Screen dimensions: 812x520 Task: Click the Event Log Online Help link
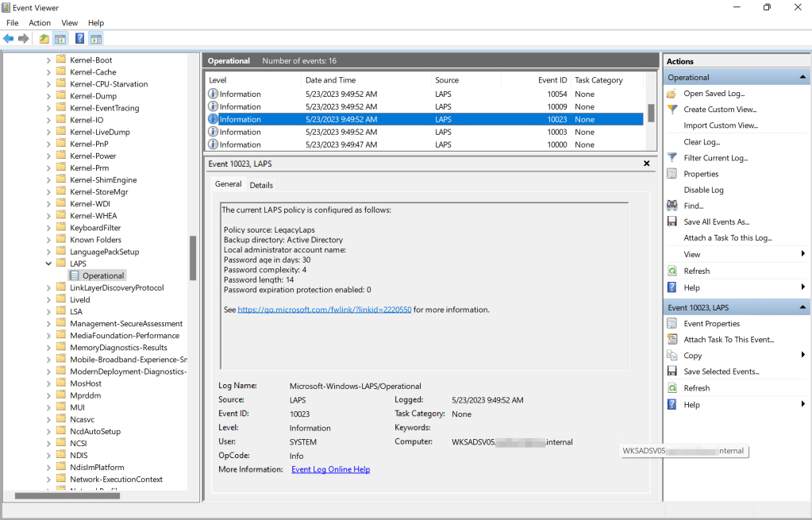(330, 469)
